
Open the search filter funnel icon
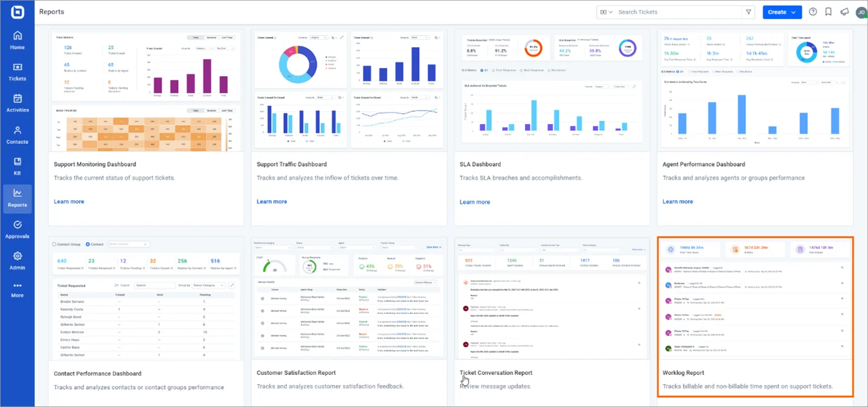point(748,12)
